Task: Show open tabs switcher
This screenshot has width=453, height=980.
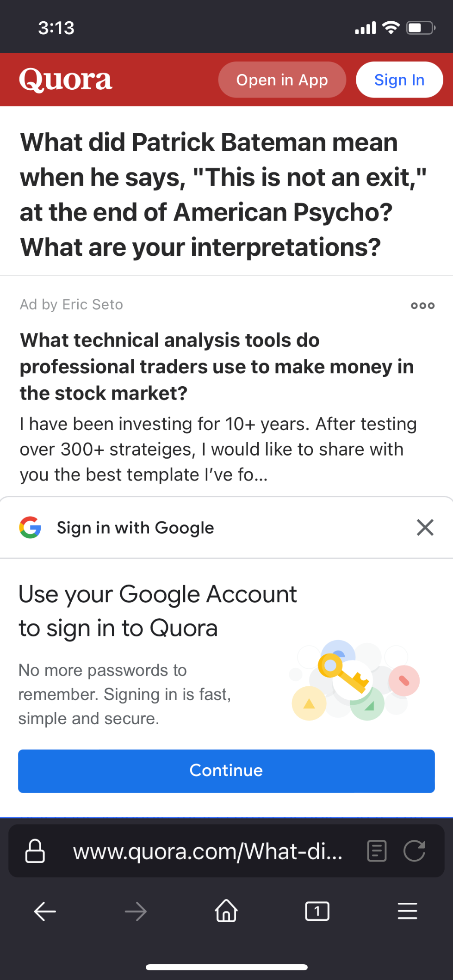Action: (x=317, y=911)
